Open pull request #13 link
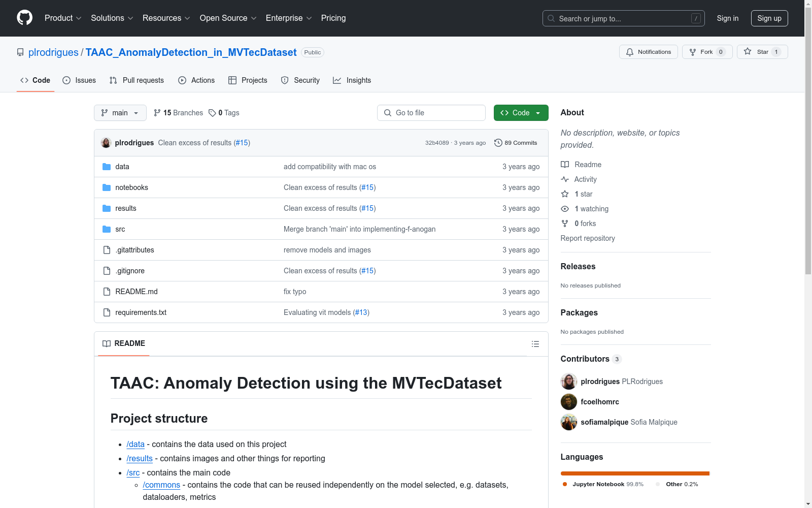 coord(361,312)
